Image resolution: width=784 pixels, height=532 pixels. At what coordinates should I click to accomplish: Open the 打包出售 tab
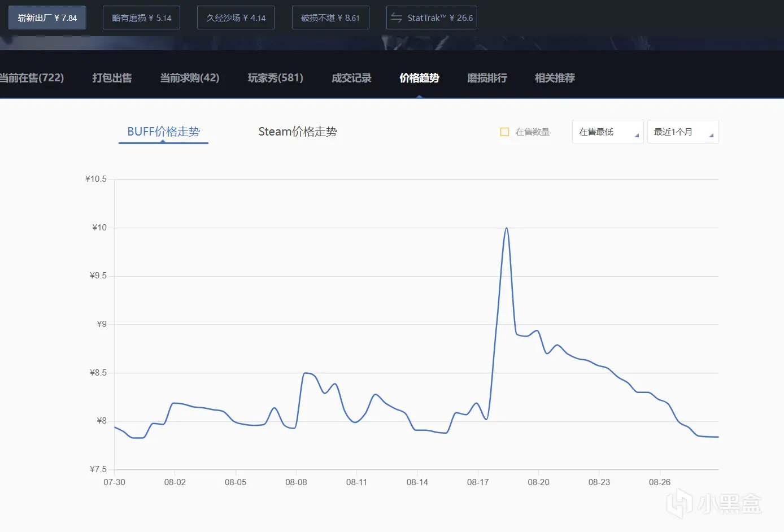112,78
